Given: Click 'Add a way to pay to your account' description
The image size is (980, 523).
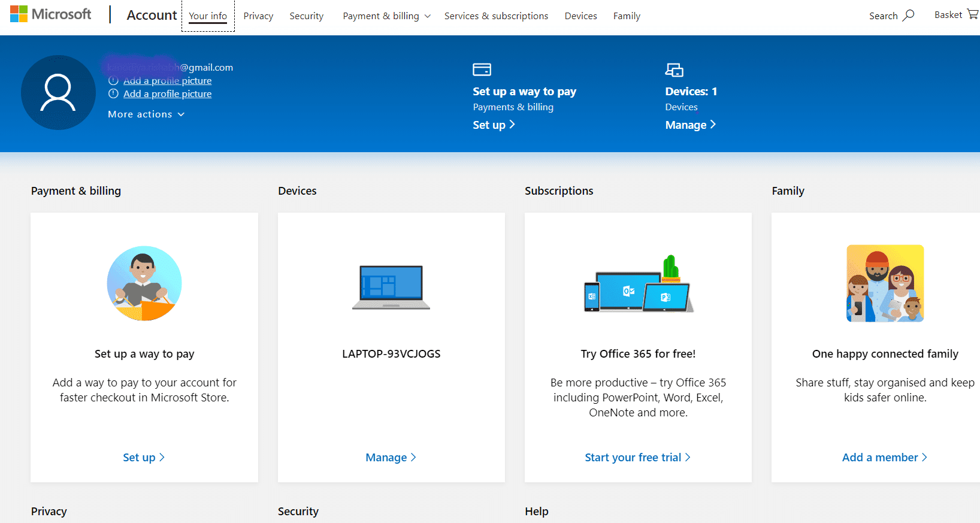Looking at the screenshot, I should point(144,390).
